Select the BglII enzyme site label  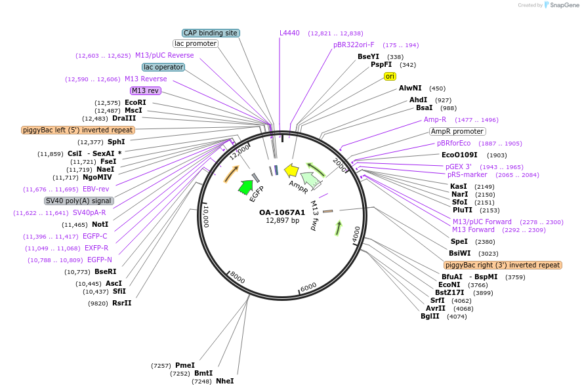tap(430, 316)
